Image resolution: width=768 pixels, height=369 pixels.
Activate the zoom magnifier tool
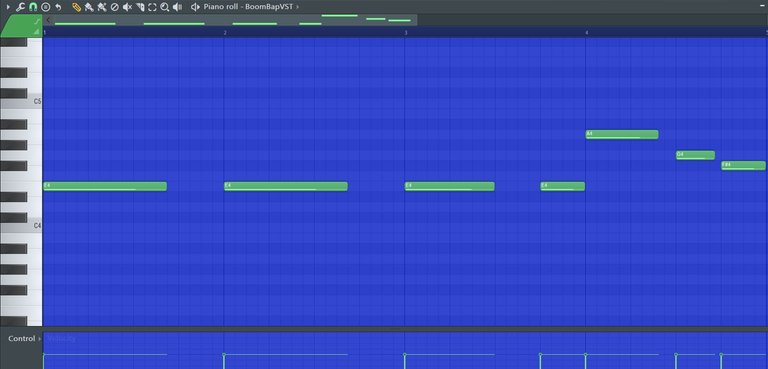165,7
